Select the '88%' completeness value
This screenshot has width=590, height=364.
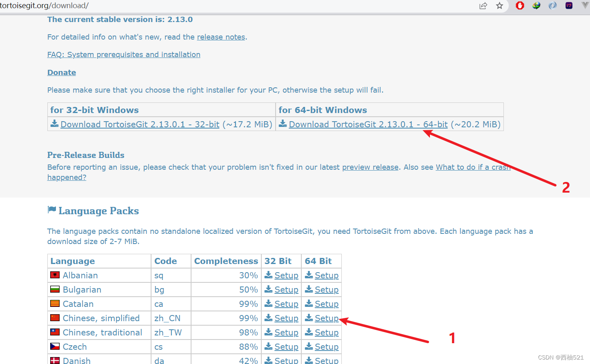pos(249,347)
